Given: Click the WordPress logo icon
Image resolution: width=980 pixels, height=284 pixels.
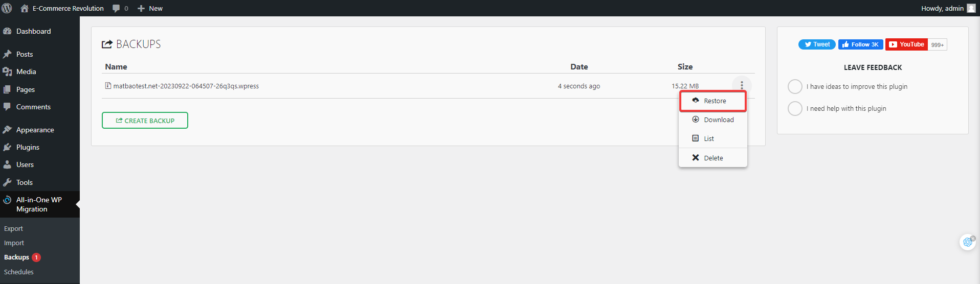Looking at the screenshot, I should (x=7, y=8).
